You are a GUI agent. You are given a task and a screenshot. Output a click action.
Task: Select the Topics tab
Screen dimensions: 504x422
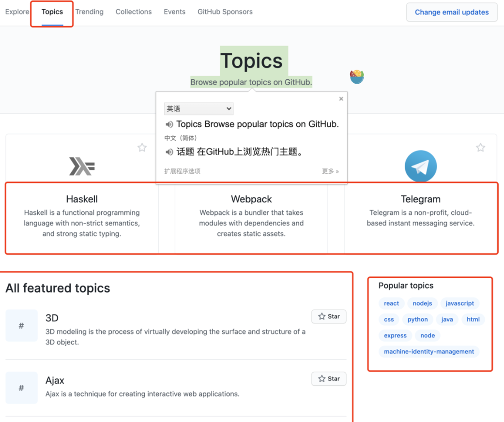(x=52, y=12)
